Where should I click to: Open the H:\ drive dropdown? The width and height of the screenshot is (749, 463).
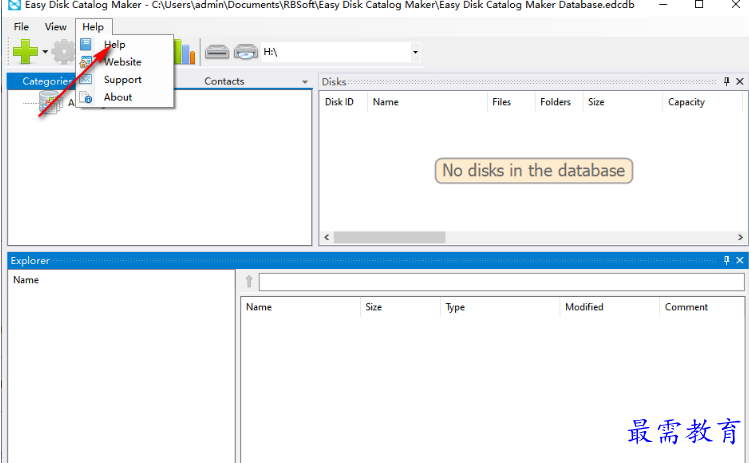coord(415,52)
